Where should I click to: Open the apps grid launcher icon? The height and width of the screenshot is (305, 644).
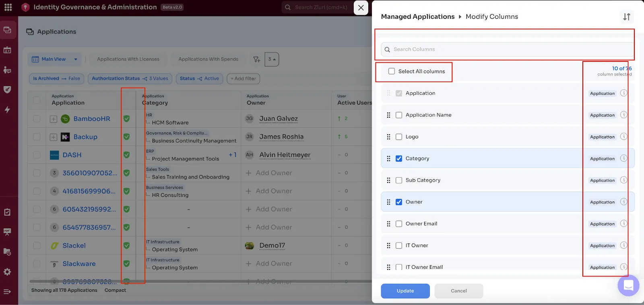pyautogui.click(x=8, y=7)
